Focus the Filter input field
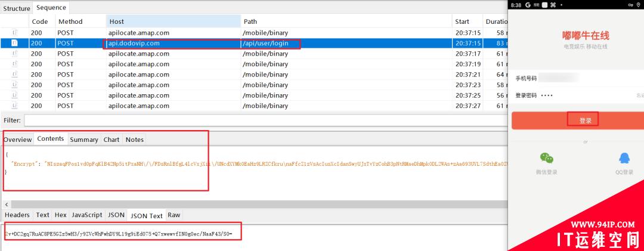Screen dimensions: 644x251 point(265,120)
